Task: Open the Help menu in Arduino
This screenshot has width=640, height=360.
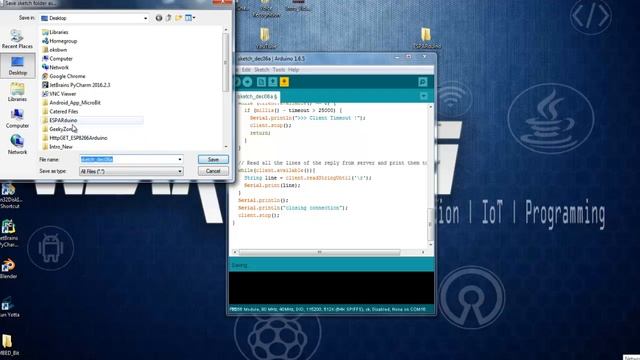Action: point(293,70)
